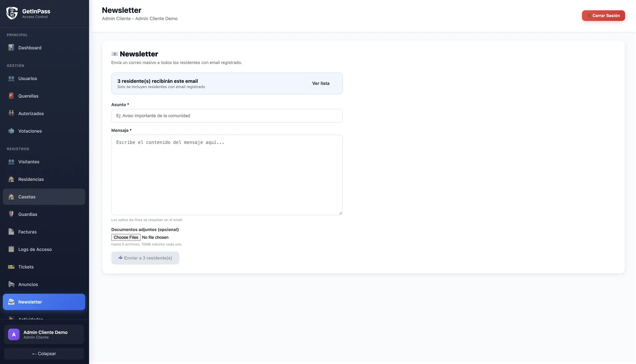Click the GetInPass shield logo icon

point(12,13)
